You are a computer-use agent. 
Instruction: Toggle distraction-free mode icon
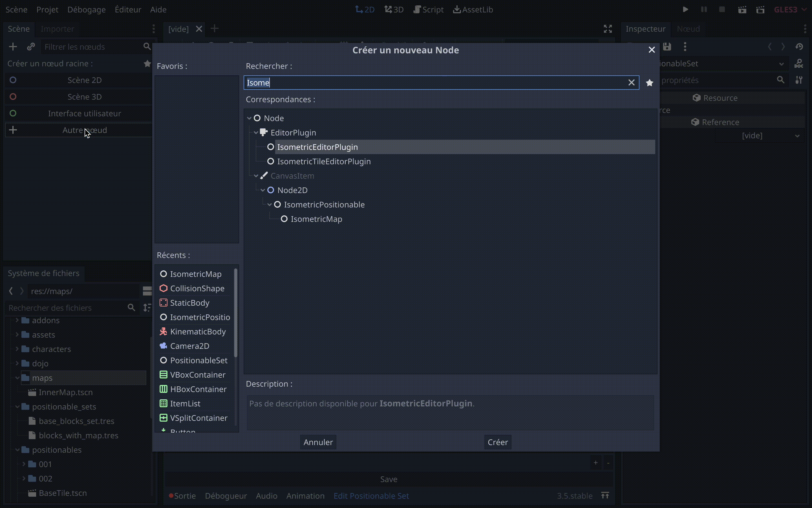[x=608, y=29]
